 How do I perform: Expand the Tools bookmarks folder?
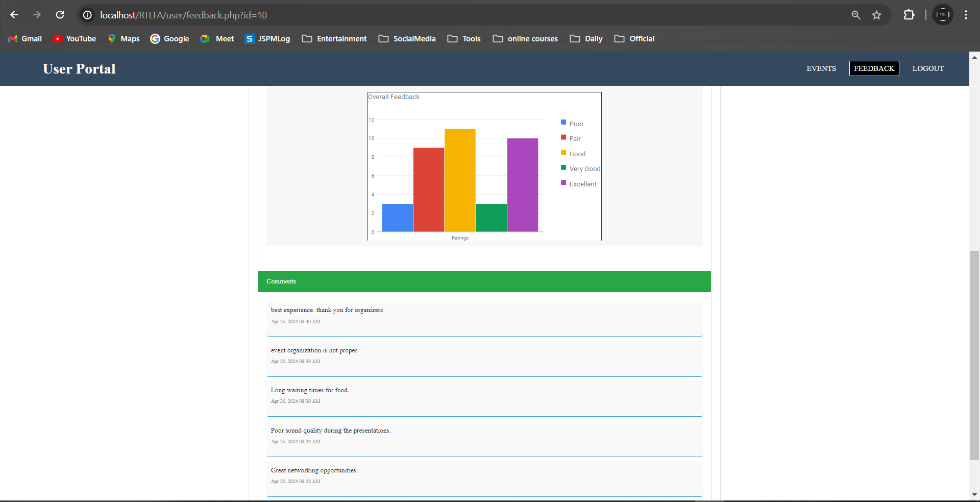(x=464, y=39)
